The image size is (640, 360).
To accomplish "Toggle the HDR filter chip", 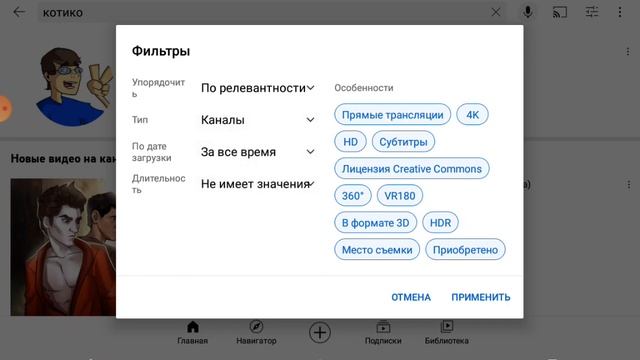I will point(440,223).
